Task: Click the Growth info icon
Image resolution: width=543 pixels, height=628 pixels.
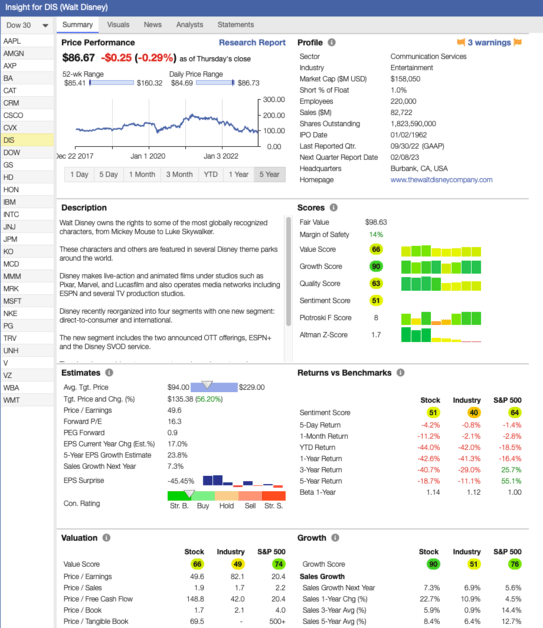Action: [x=335, y=537]
